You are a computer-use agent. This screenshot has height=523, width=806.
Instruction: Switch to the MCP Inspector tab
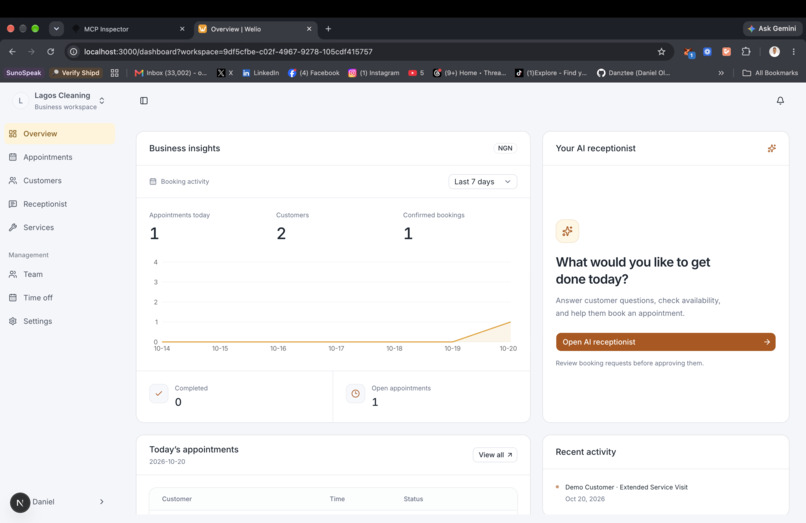(x=129, y=29)
